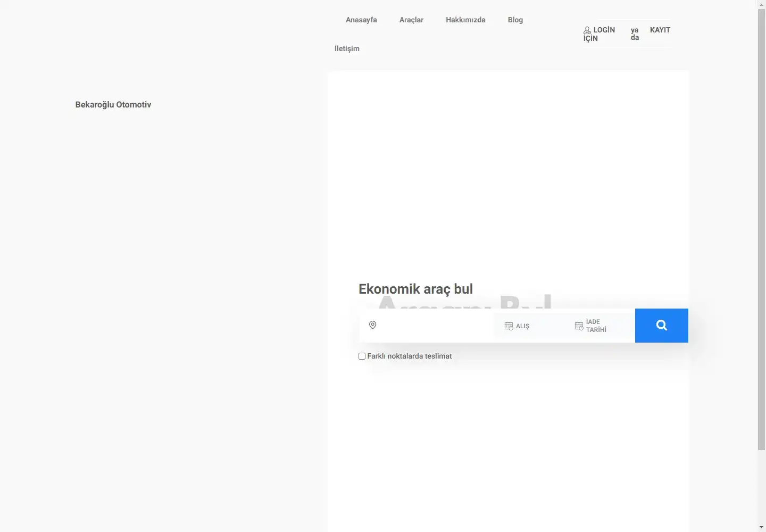Click the scrollbar down arrow
This screenshot has height=532, width=766.
pyautogui.click(x=762, y=528)
